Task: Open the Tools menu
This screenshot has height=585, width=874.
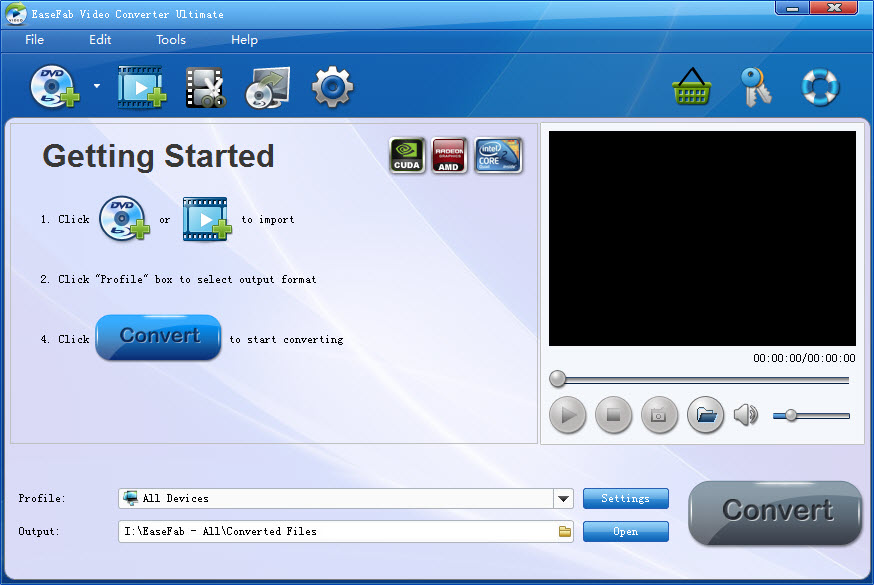Action: [x=171, y=40]
